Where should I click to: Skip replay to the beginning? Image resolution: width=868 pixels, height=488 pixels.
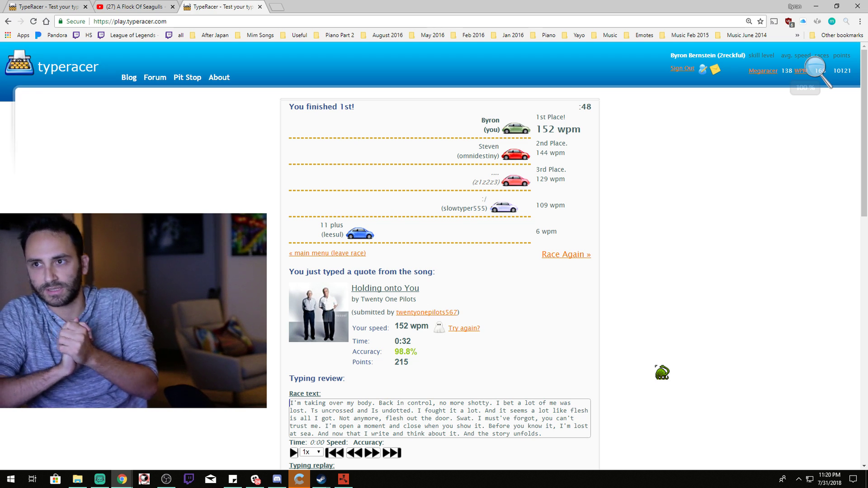coord(334,452)
